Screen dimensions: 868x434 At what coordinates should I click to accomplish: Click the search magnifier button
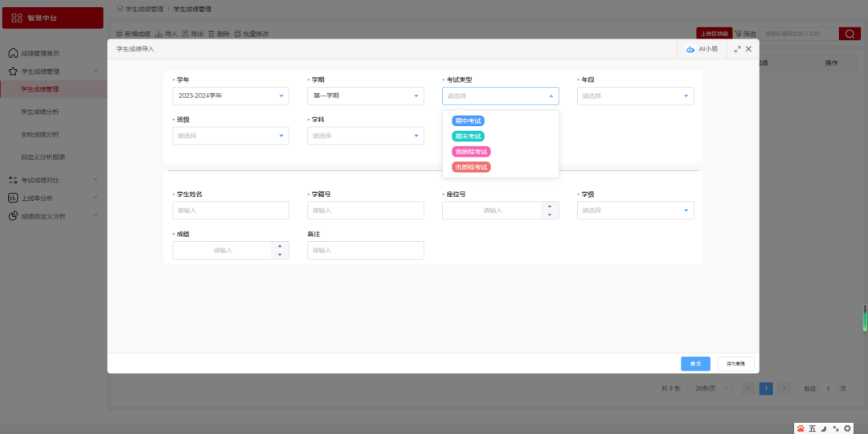pyautogui.click(x=850, y=34)
